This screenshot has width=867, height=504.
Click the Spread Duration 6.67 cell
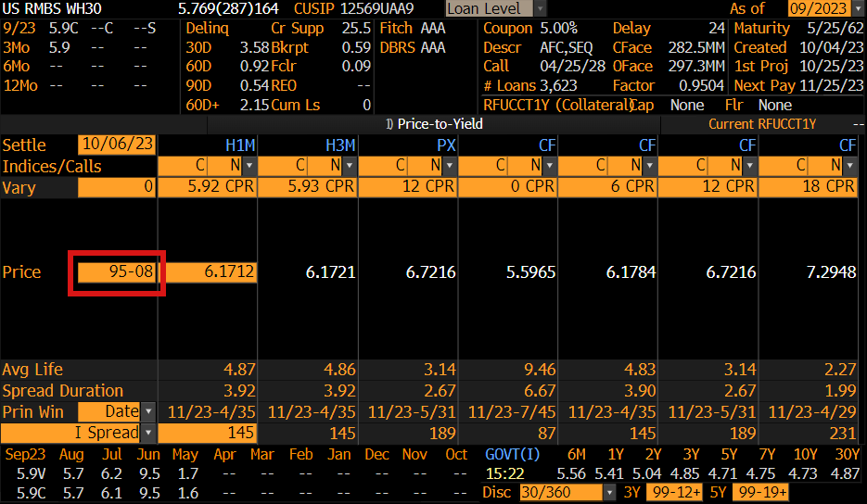coord(540,390)
